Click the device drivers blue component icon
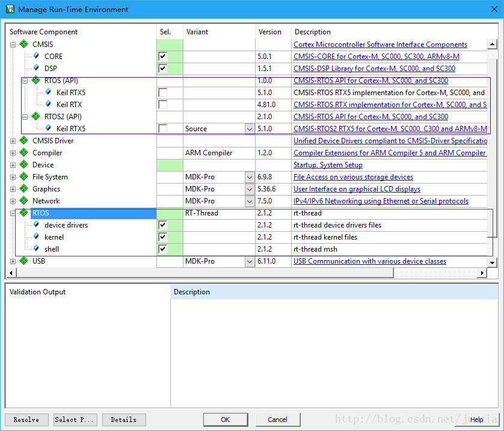This screenshot has width=504, height=431. pos(36,225)
